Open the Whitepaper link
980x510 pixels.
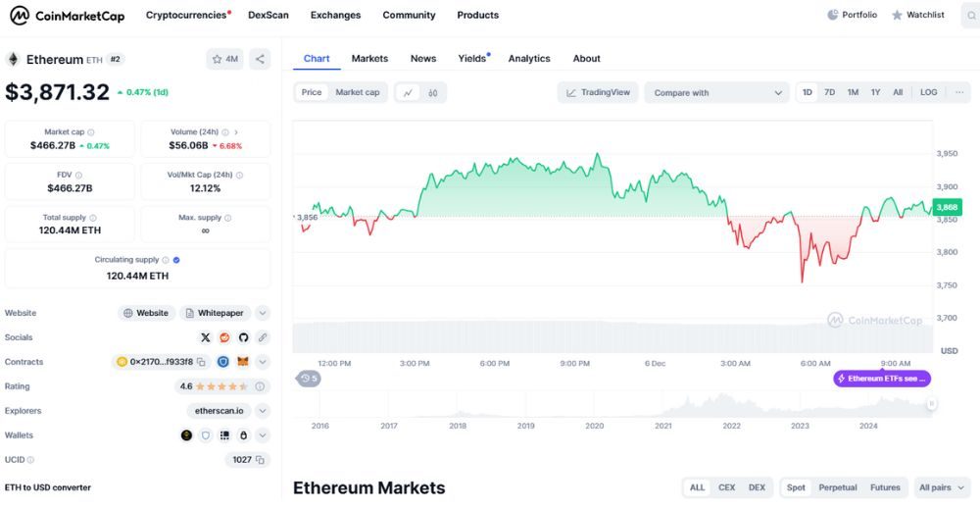pos(215,313)
